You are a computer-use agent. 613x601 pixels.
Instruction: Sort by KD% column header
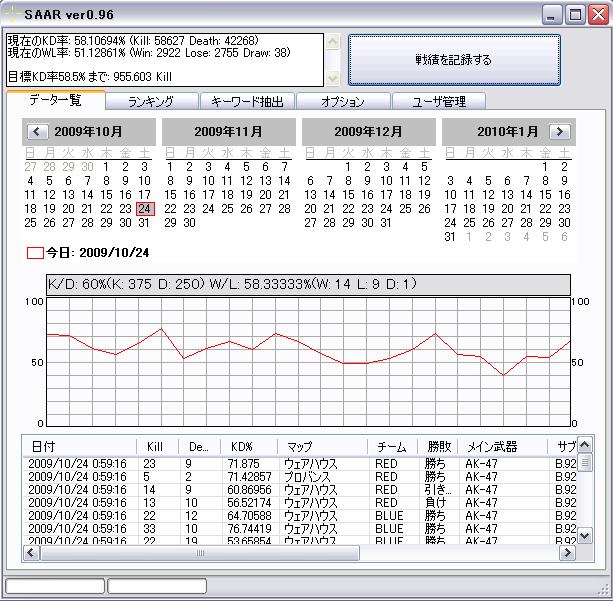tap(249, 447)
